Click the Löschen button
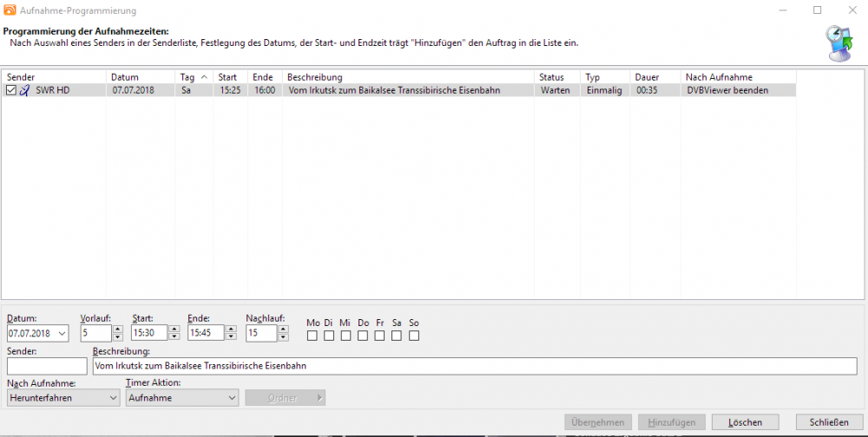Screen dimensions: 868x437 coord(745,422)
